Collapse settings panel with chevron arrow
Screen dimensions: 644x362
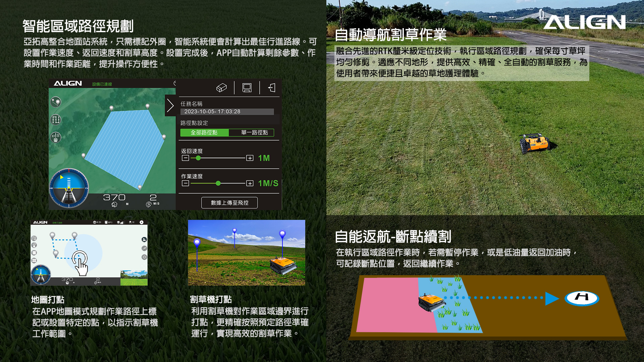pyautogui.click(x=170, y=106)
